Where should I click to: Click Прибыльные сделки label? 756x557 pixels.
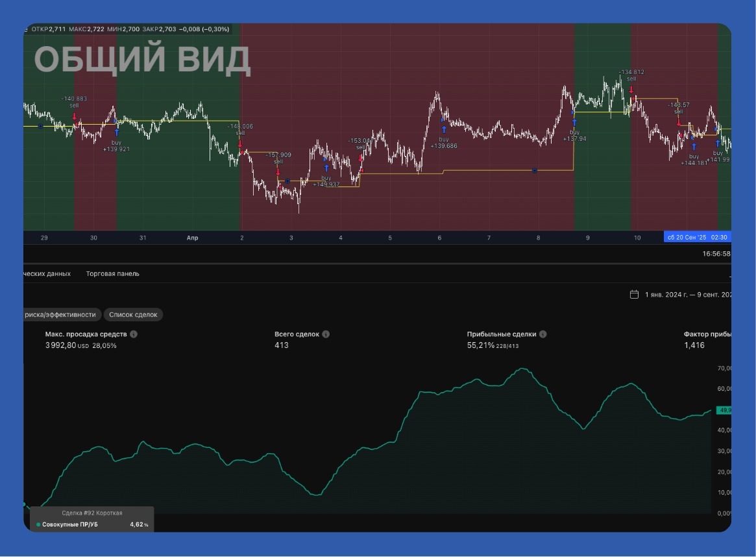pos(502,334)
